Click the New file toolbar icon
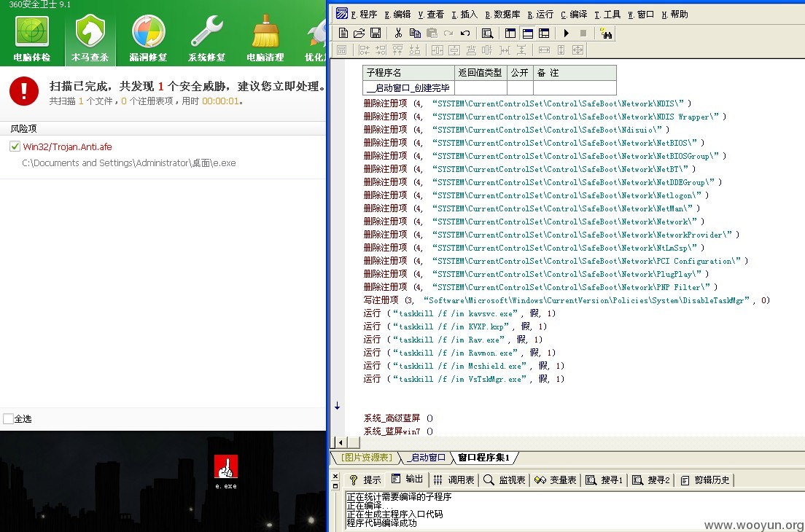Viewport: 805px width, 532px height. [x=343, y=34]
